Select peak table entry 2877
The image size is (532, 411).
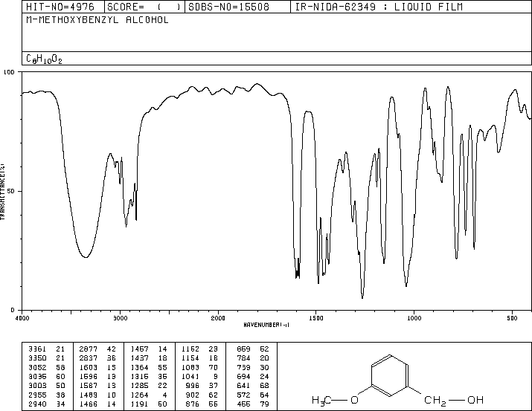click(x=89, y=349)
